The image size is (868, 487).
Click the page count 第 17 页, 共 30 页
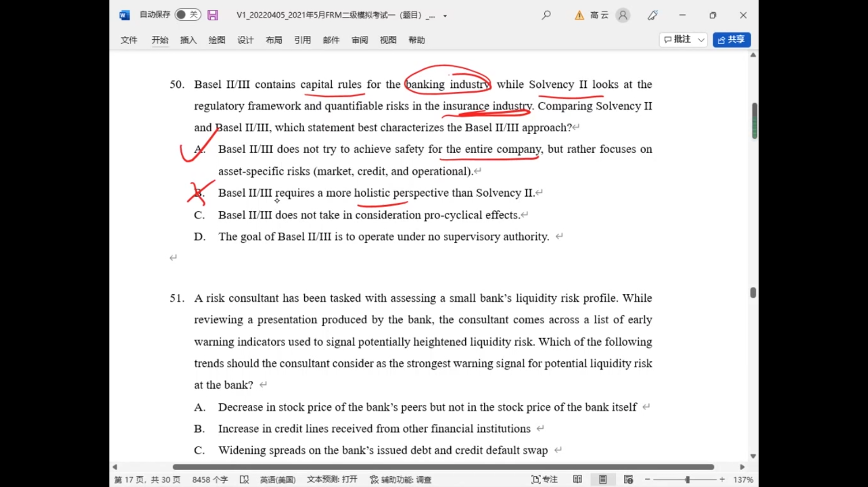click(147, 480)
